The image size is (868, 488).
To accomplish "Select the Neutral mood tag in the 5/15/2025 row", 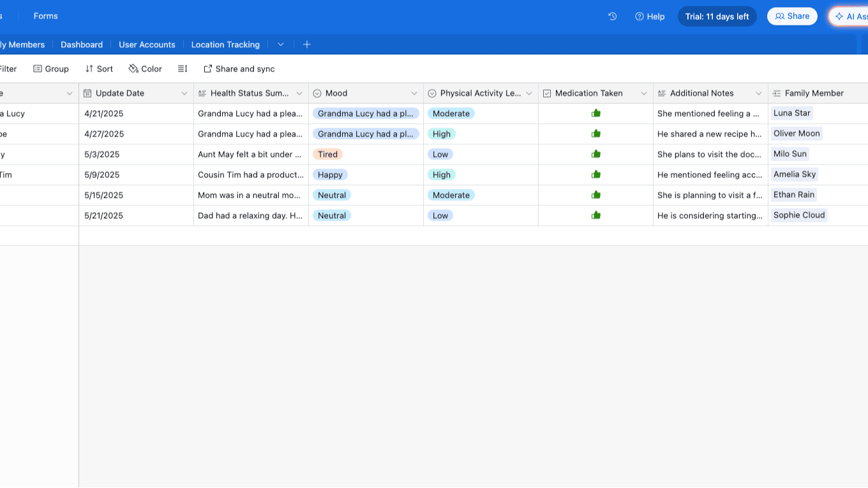I will [x=332, y=195].
